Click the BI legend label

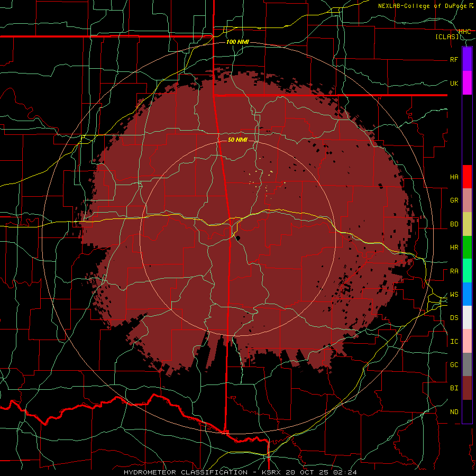pyautogui.click(x=454, y=388)
